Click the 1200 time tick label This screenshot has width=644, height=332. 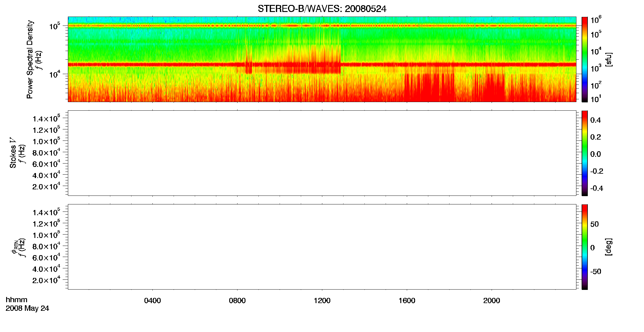tap(322, 301)
